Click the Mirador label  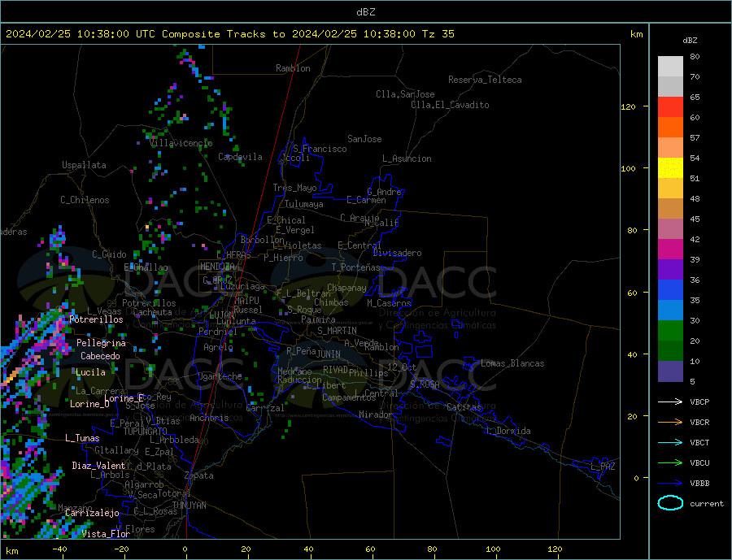click(376, 415)
